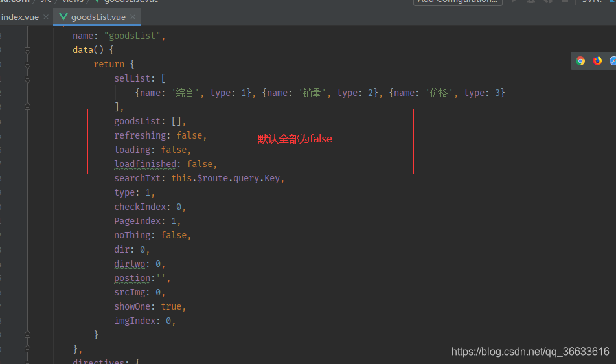Click fold end marker at data closing brace
Viewport: 616px width, 364px height.
27,349
